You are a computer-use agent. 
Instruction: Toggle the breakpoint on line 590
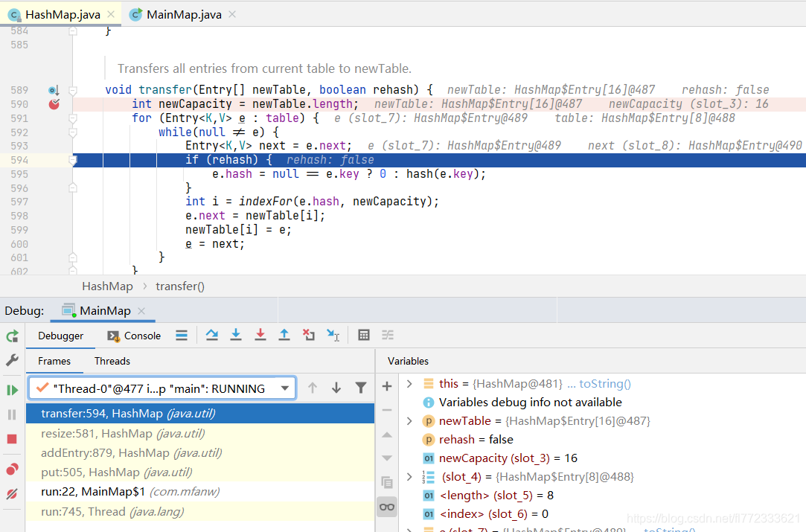click(54, 104)
